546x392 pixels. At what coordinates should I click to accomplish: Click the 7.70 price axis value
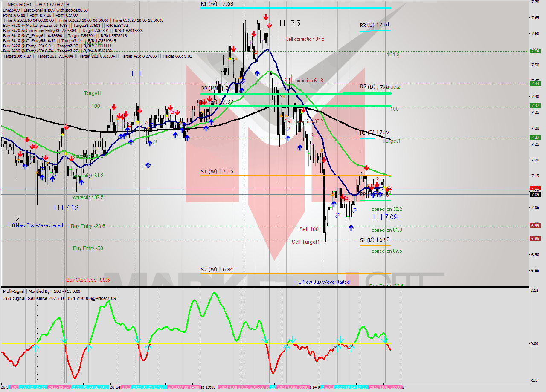pyautogui.click(x=535, y=2)
